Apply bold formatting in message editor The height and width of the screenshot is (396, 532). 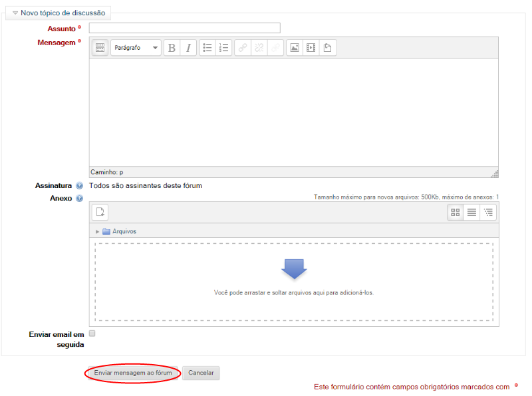tap(172, 48)
